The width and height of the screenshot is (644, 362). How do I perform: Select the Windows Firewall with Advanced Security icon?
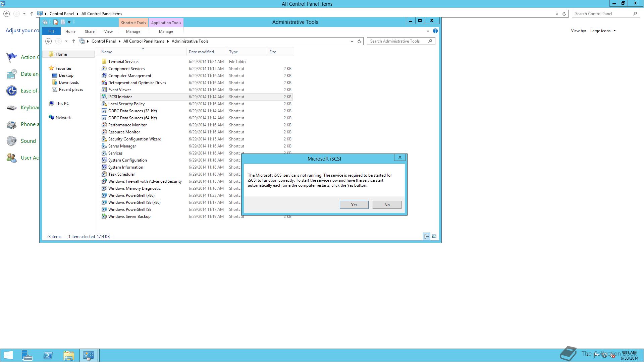[x=104, y=181]
